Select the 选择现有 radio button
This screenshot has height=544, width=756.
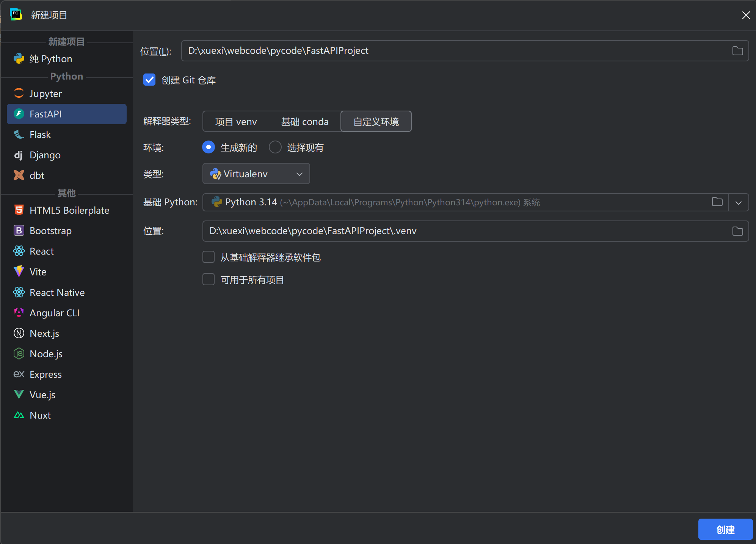(x=275, y=147)
